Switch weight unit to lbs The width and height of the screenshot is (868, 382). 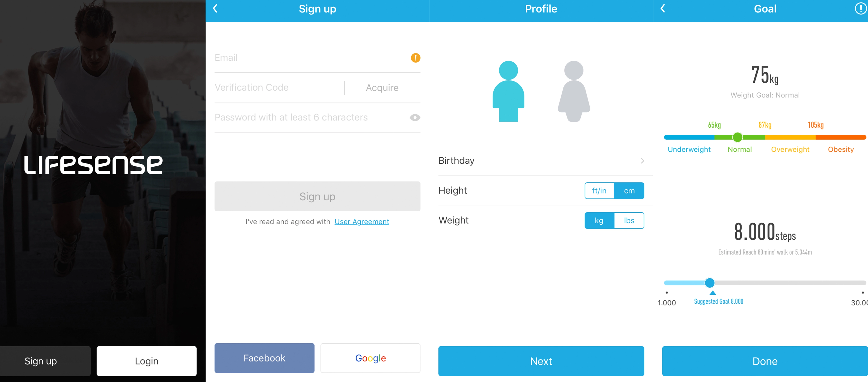tap(629, 221)
